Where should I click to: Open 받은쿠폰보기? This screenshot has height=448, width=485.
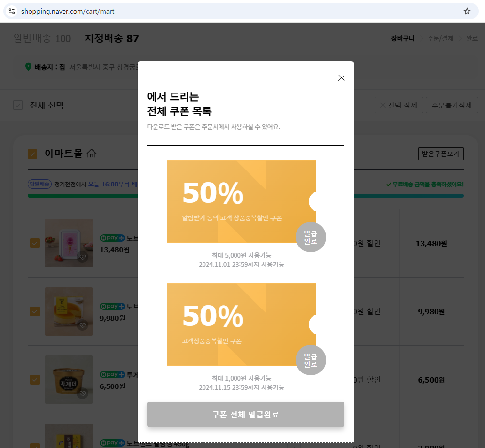click(x=440, y=154)
